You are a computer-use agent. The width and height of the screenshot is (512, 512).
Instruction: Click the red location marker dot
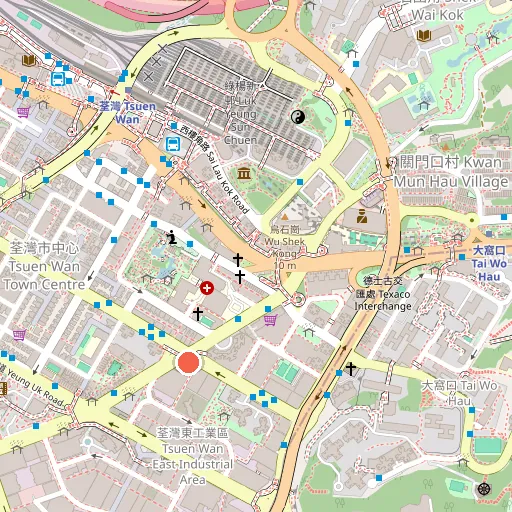[x=188, y=363]
